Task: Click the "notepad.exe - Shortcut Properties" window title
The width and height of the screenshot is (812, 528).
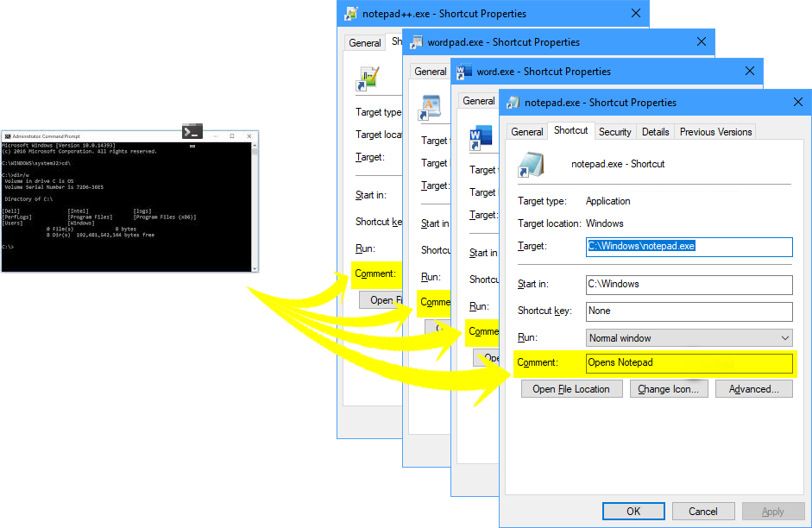Action: tap(601, 103)
